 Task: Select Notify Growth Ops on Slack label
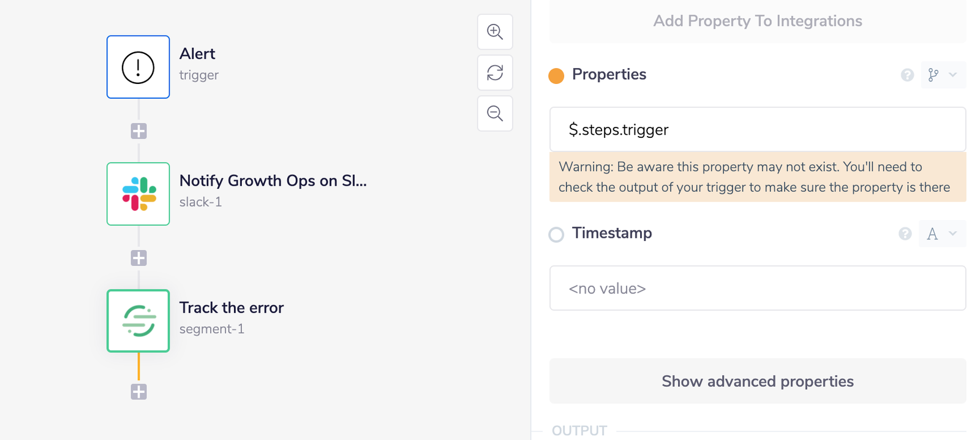[x=273, y=181]
